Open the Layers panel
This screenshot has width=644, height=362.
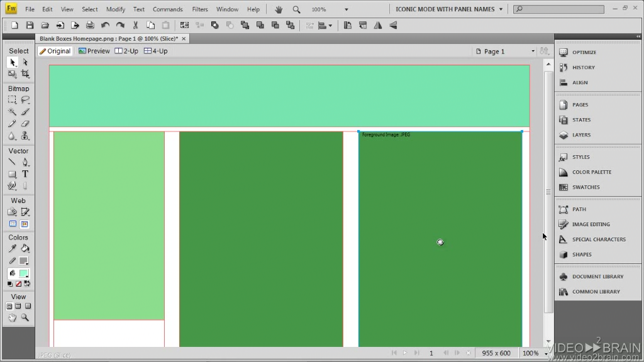tap(580, 135)
